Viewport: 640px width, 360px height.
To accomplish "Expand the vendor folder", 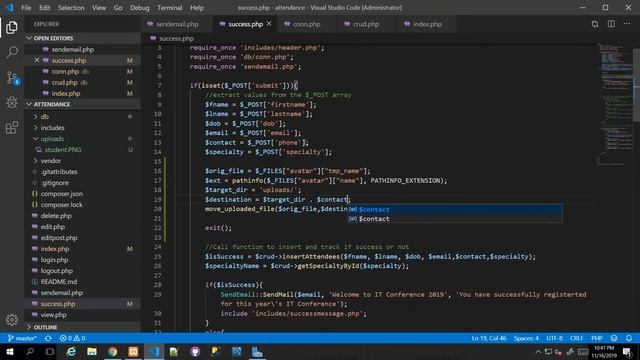I will 51,160.
